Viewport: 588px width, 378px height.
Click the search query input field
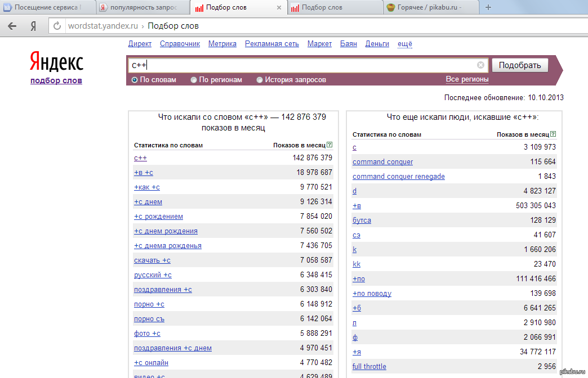point(308,65)
